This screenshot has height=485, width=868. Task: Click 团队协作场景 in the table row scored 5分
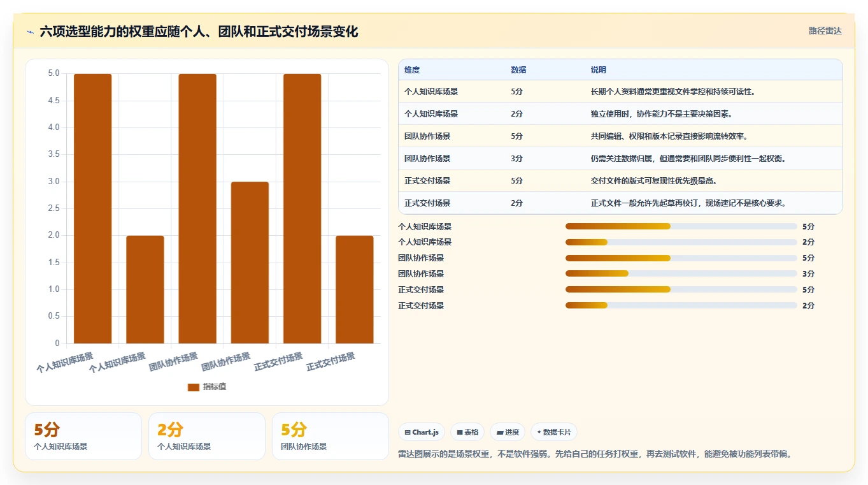[x=427, y=136]
